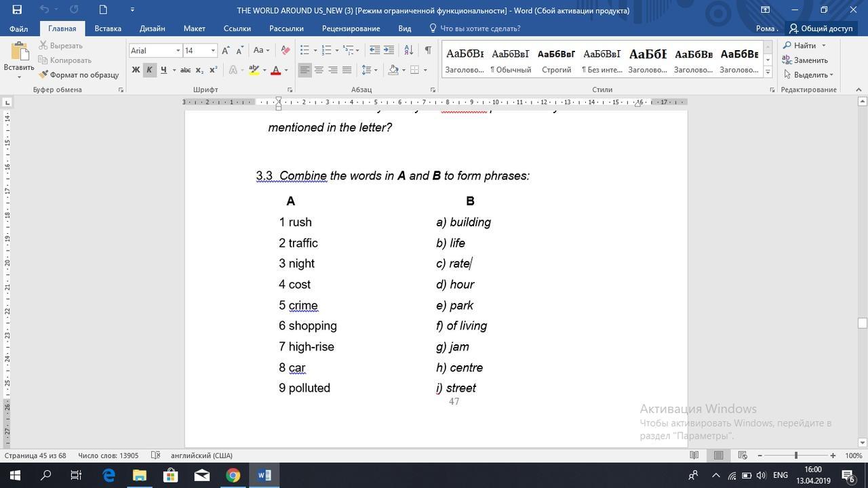Click the Заменить (Replace) button
The width and height of the screenshot is (868, 488).
pyautogui.click(x=810, y=60)
